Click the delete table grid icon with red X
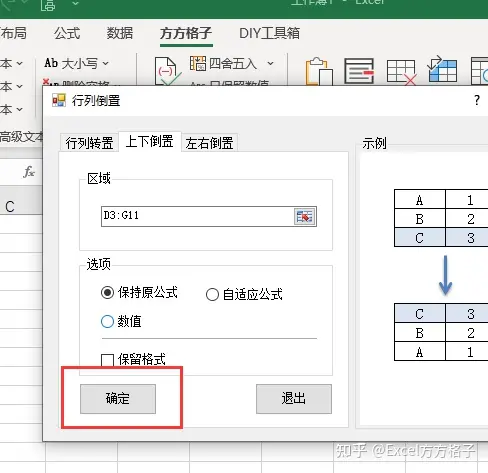The image size is (488, 473). tap(401, 72)
